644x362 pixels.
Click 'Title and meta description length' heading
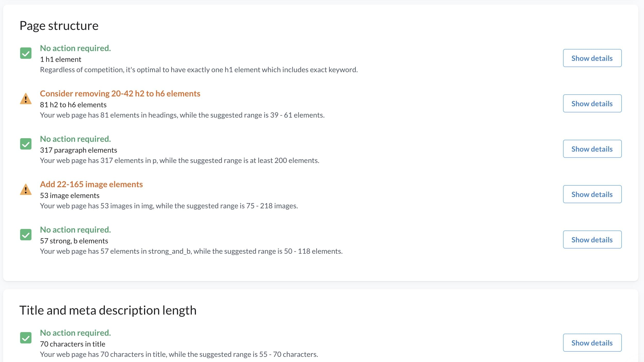click(108, 310)
